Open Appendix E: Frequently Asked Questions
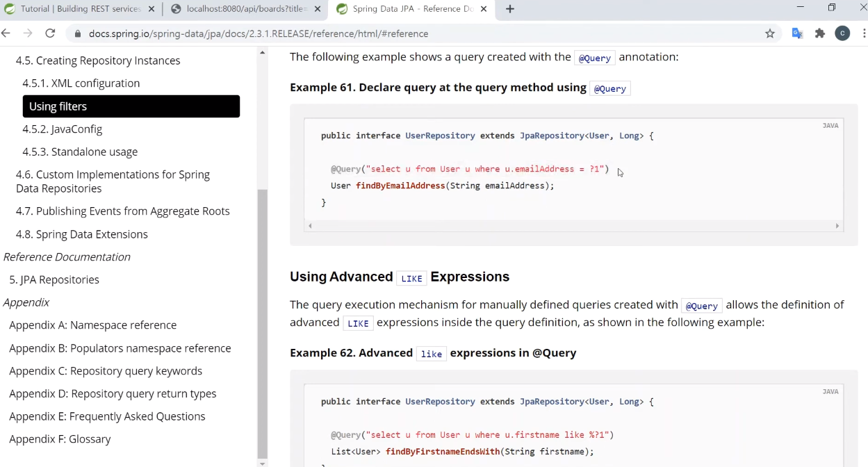Viewport: 868px width, 467px height. (x=107, y=416)
